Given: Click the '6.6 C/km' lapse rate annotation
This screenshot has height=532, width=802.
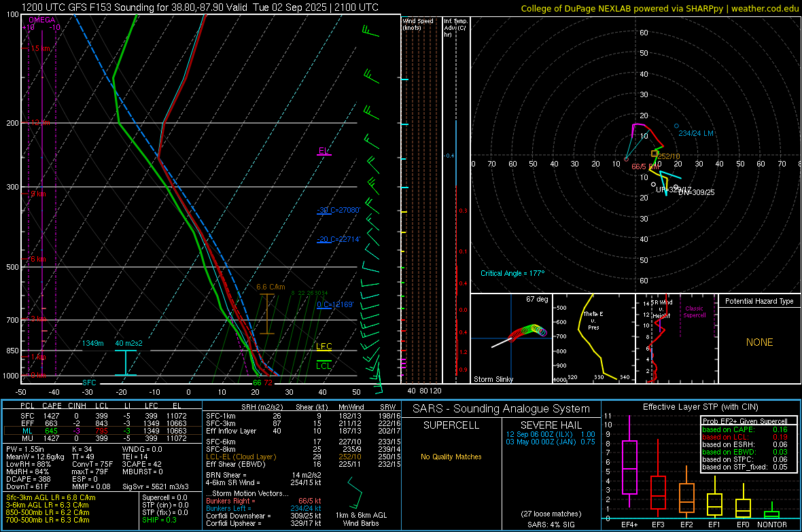Looking at the screenshot, I should pos(271,287).
